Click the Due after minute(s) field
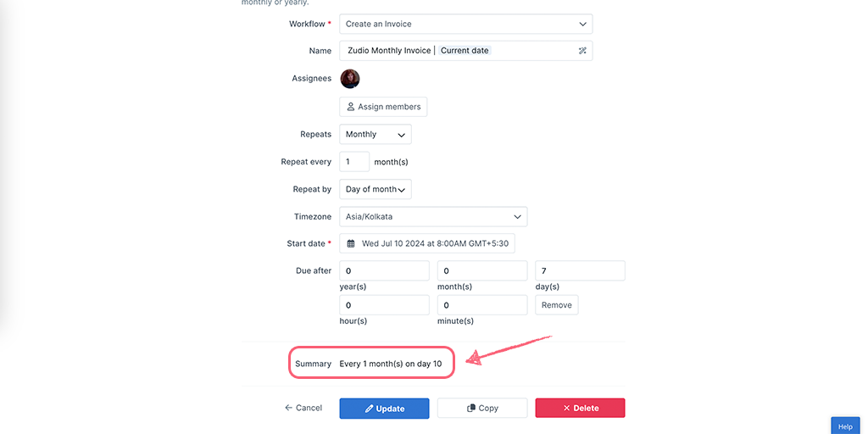This screenshot has height=434, width=868. [482, 305]
